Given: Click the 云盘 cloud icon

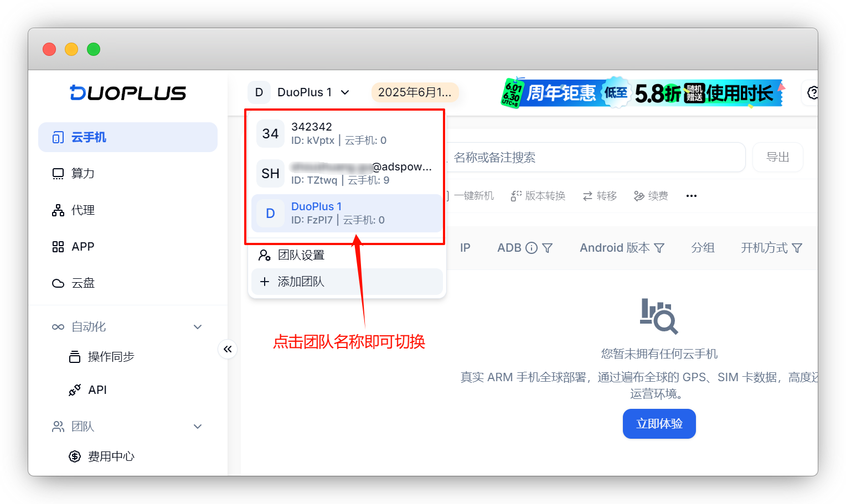Looking at the screenshot, I should pos(58,283).
